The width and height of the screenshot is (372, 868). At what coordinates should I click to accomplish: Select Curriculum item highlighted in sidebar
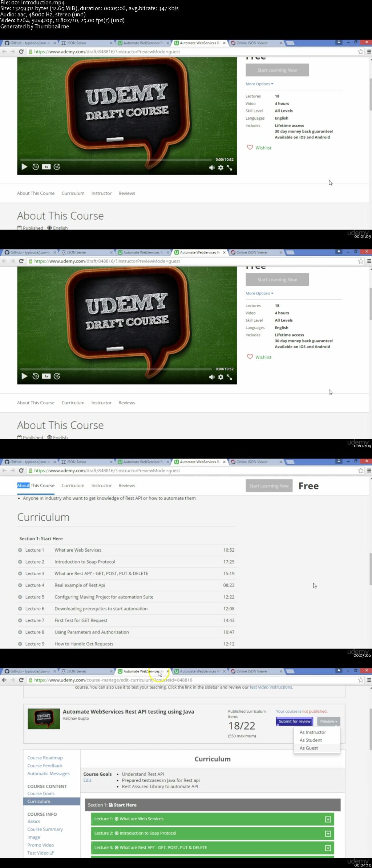click(52, 801)
